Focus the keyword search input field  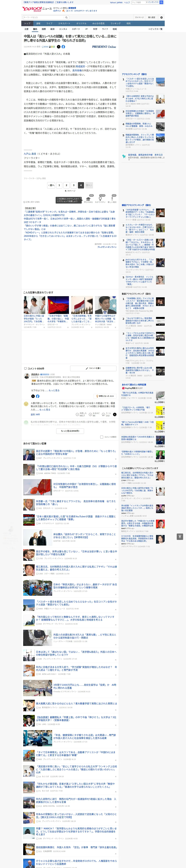click(x=44, y=18)
